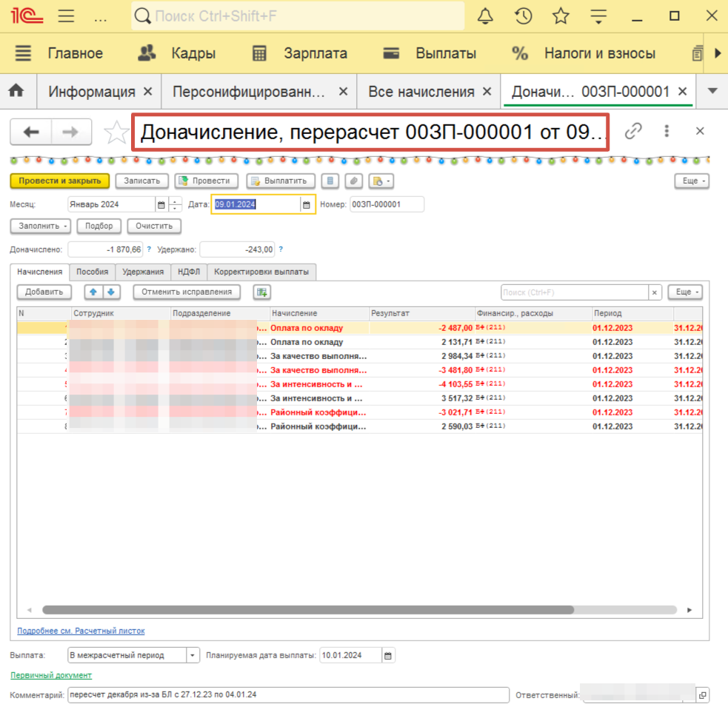Open the Выплаты section

pos(430,53)
